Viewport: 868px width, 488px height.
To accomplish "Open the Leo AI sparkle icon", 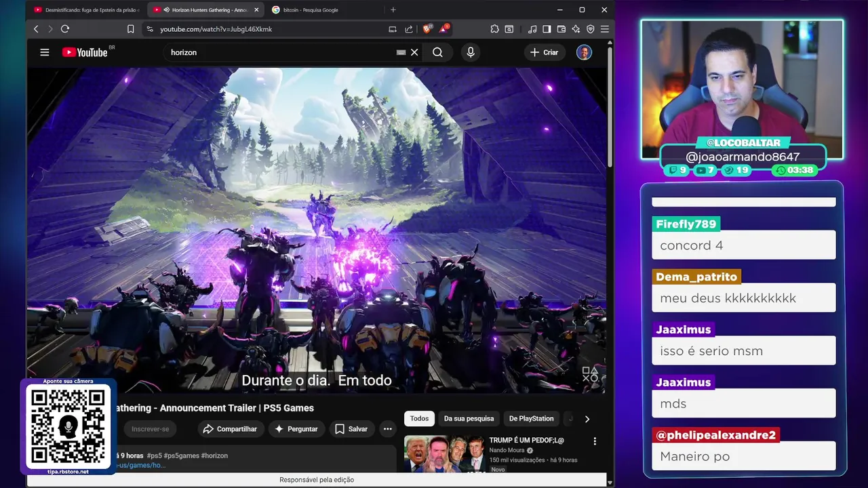I will pyautogui.click(x=576, y=29).
